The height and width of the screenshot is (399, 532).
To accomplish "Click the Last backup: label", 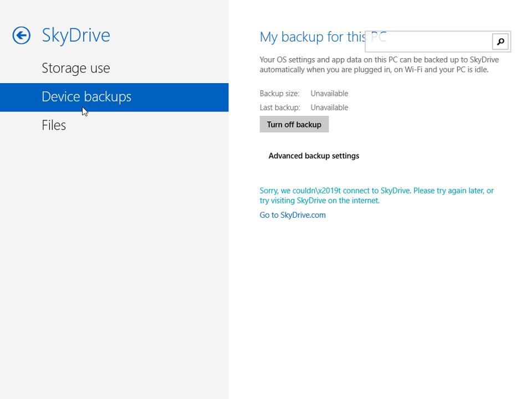I will (x=280, y=108).
